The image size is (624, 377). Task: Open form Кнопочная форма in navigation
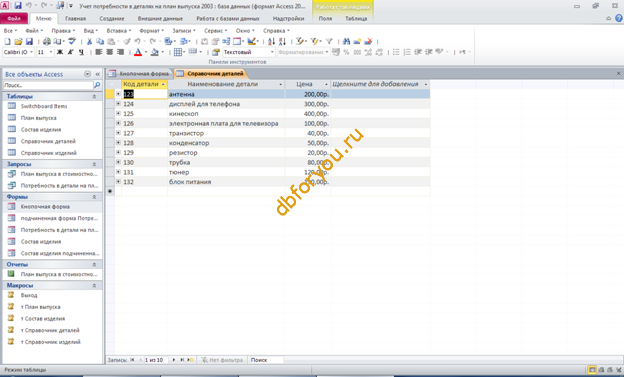(45, 207)
